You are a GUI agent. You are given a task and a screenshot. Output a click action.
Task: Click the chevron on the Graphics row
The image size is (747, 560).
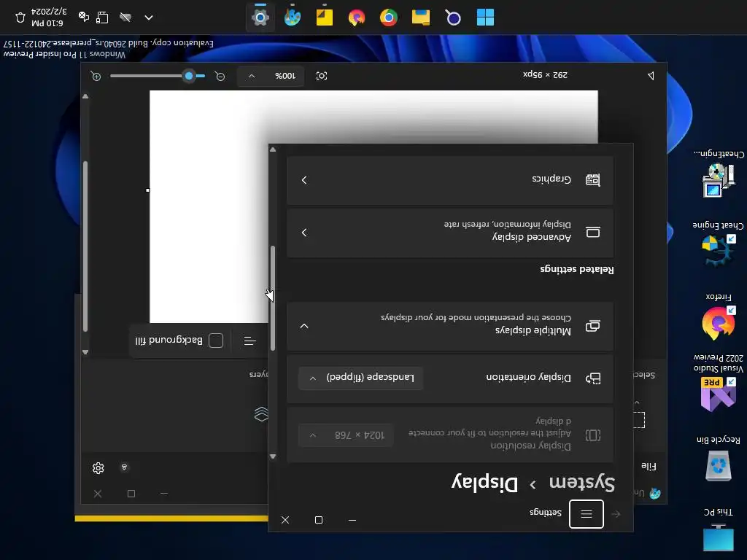coord(304,180)
